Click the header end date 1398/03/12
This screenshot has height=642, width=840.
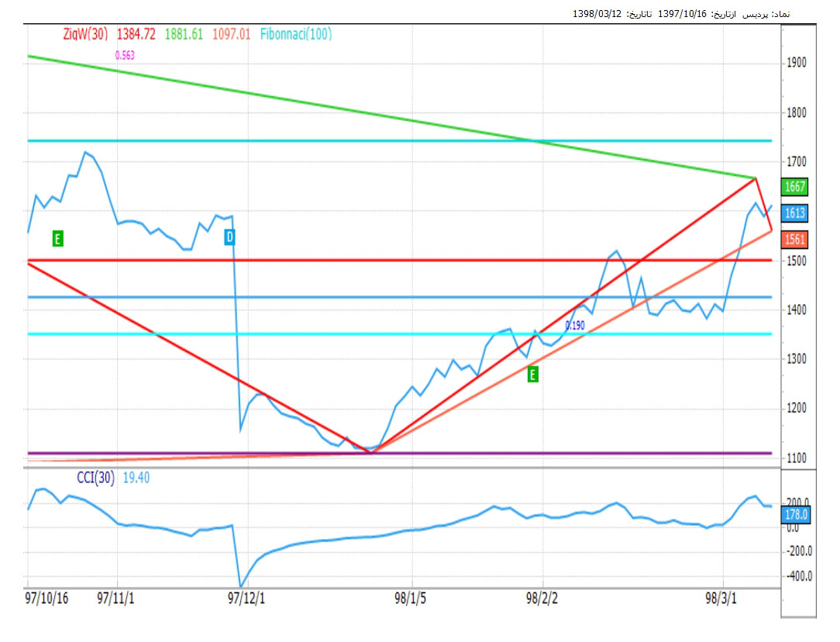pyautogui.click(x=597, y=14)
